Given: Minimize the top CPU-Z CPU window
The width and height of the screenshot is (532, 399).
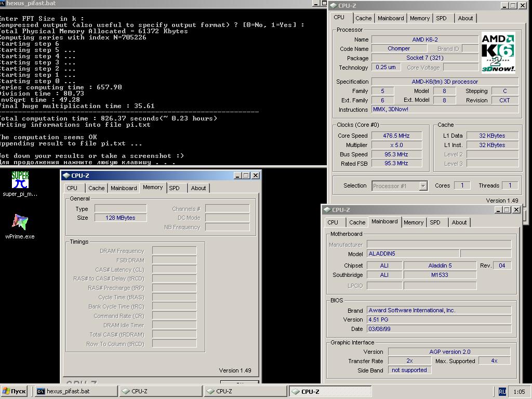Looking at the screenshot, I should [x=504, y=5].
